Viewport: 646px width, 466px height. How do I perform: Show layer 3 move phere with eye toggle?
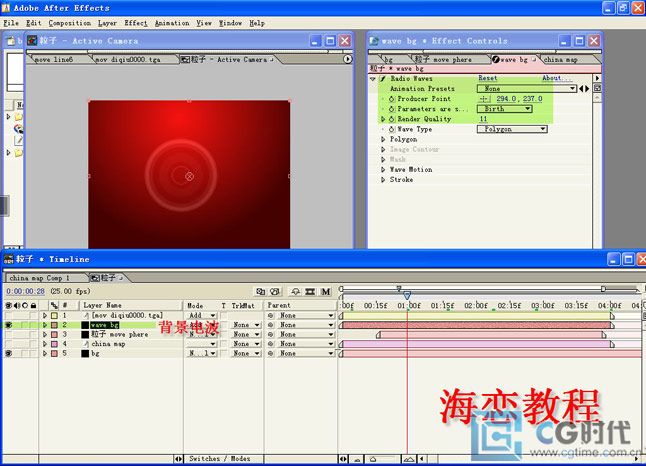pyautogui.click(x=8, y=335)
